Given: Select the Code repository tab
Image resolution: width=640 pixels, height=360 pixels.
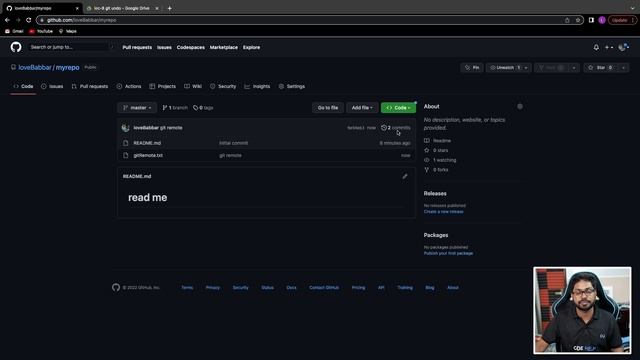Looking at the screenshot, I should 23,87.
